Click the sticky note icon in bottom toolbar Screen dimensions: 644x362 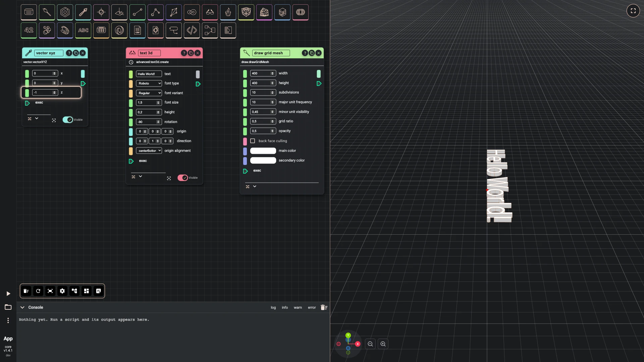(x=99, y=291)
